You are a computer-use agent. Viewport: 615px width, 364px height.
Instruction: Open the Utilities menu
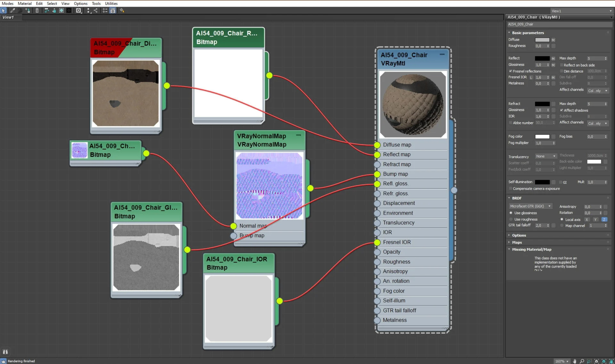click(x=111, y=4)
